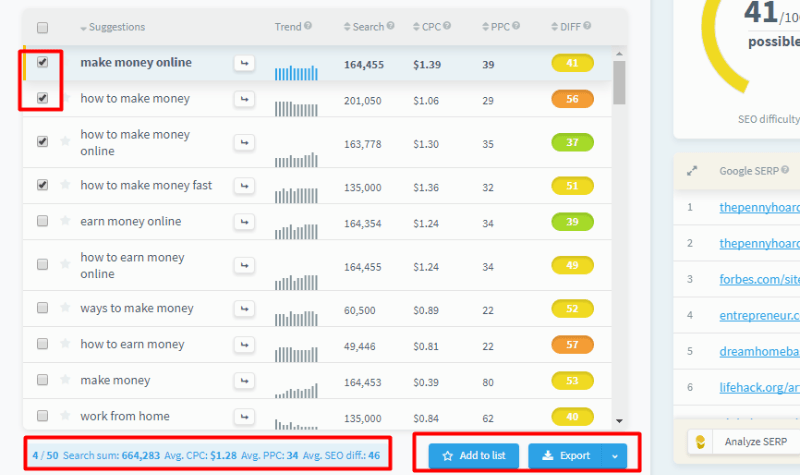Click Trend column help icon

(308, 26)
